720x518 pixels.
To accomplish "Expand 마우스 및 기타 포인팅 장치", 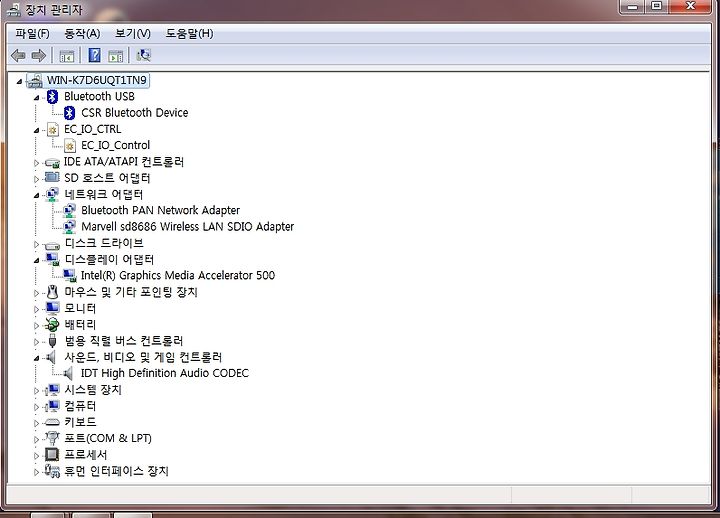I will coord(37,293).
